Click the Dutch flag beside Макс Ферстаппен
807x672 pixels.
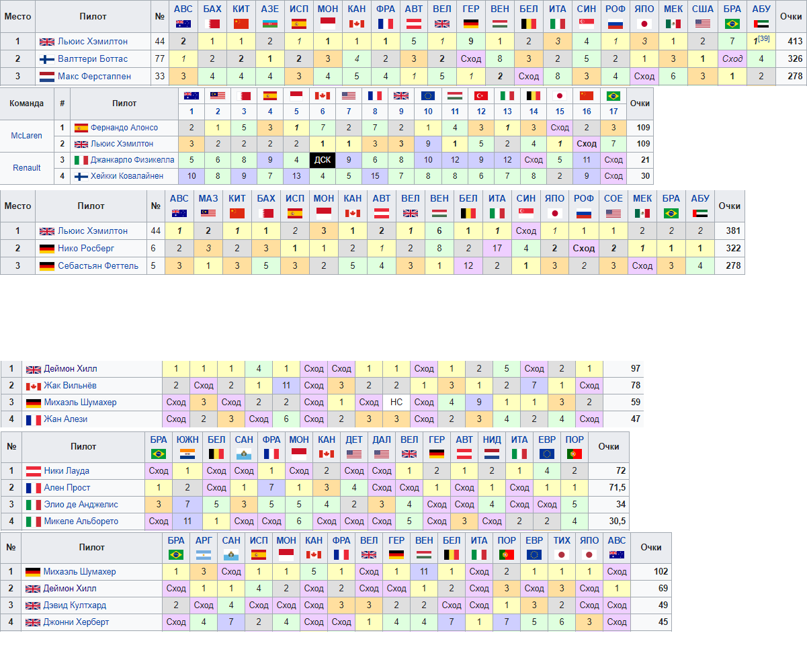click(x=47, y=76)
